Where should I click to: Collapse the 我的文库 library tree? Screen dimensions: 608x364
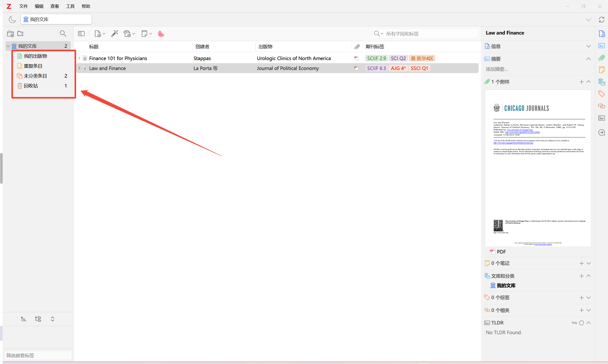pyautogui.click(x=8, y=46)
